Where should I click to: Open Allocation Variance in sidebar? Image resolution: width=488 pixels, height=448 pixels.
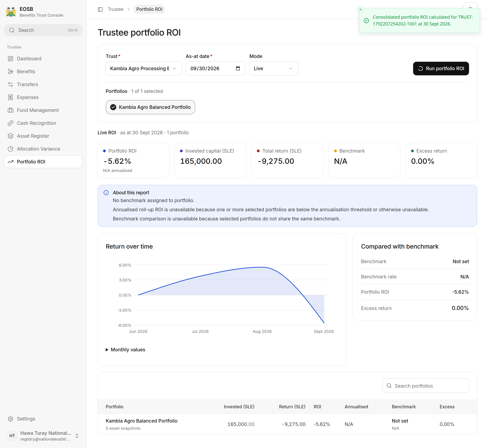43,149
